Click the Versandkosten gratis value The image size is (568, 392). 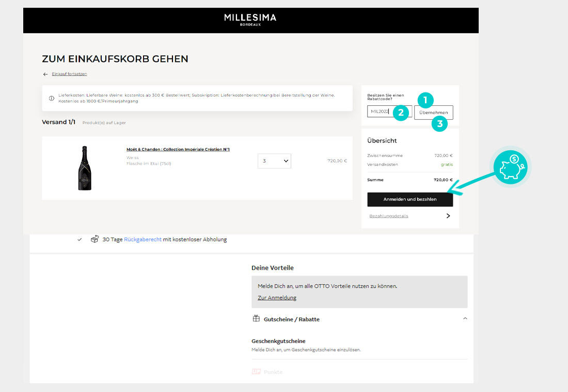click(447, 164)
